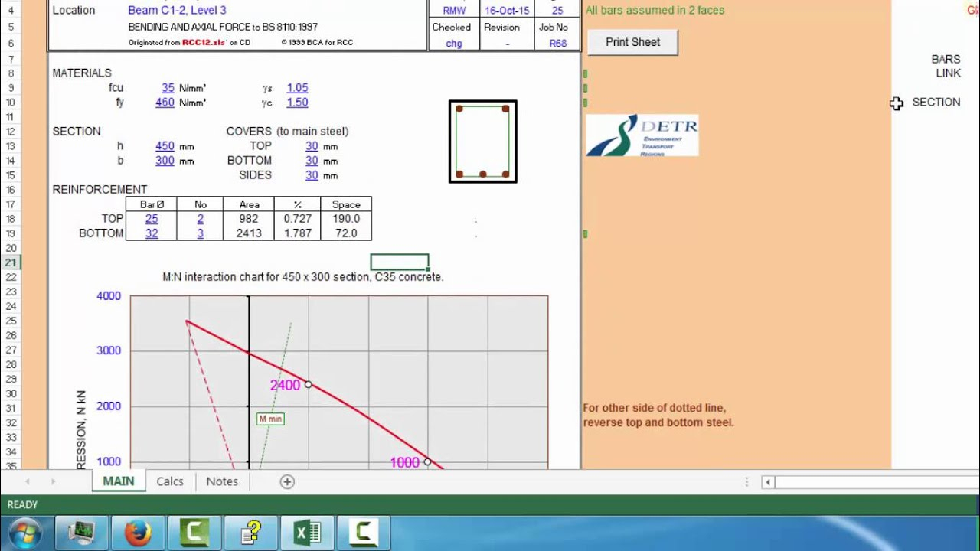
Task: Click the highlighted empty active cell in row 21
Action: 400,262
